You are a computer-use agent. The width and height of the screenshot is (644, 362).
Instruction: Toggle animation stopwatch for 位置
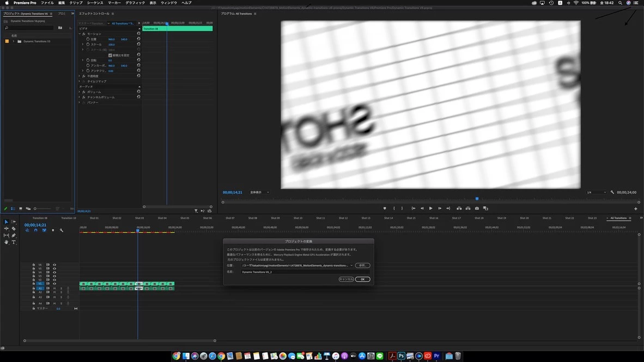coord(88,39)
